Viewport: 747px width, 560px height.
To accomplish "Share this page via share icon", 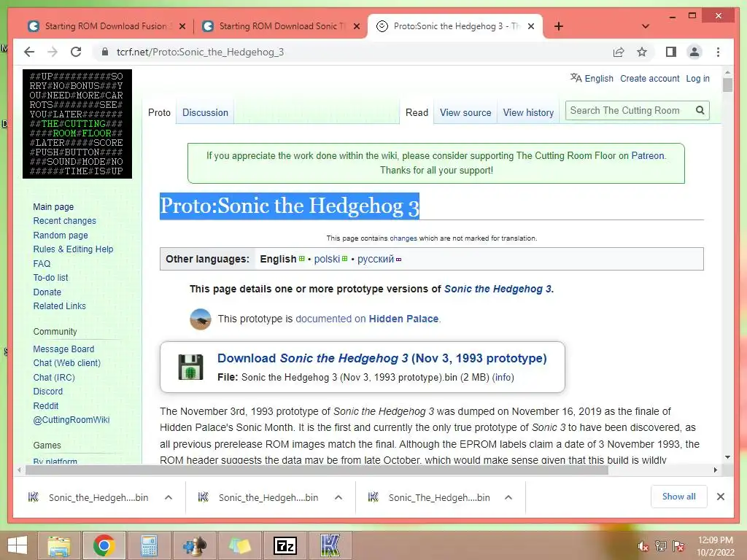I will (619, 52).
